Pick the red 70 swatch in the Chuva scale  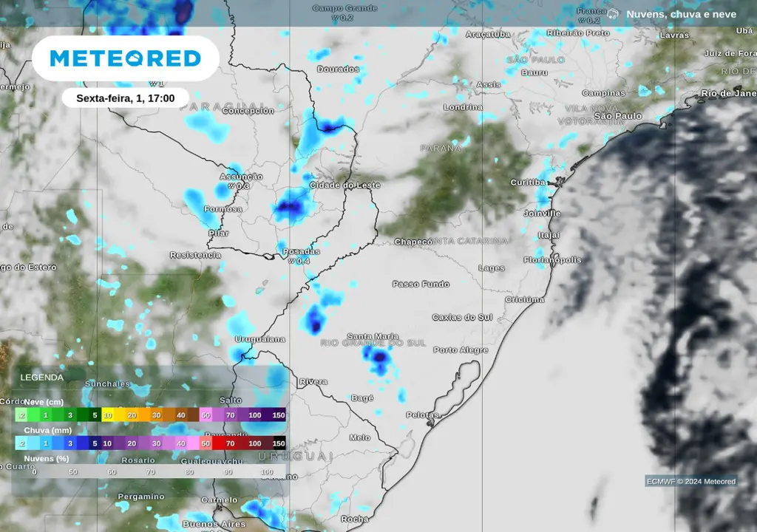pos(231,443)
